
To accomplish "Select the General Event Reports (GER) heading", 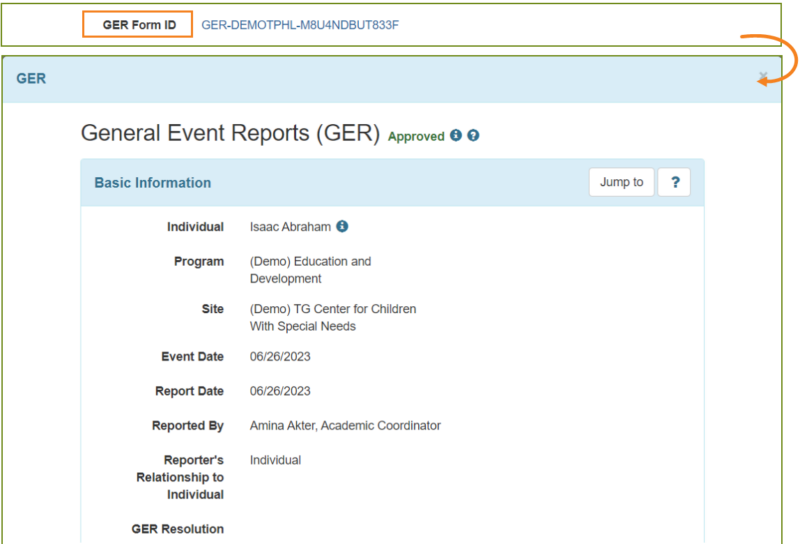I will [230, 133].
